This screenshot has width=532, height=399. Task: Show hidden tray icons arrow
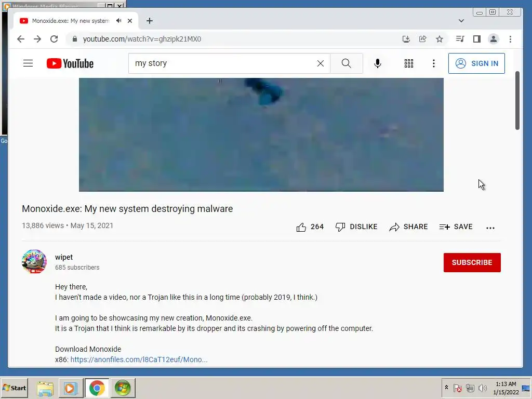coord(446,388)
